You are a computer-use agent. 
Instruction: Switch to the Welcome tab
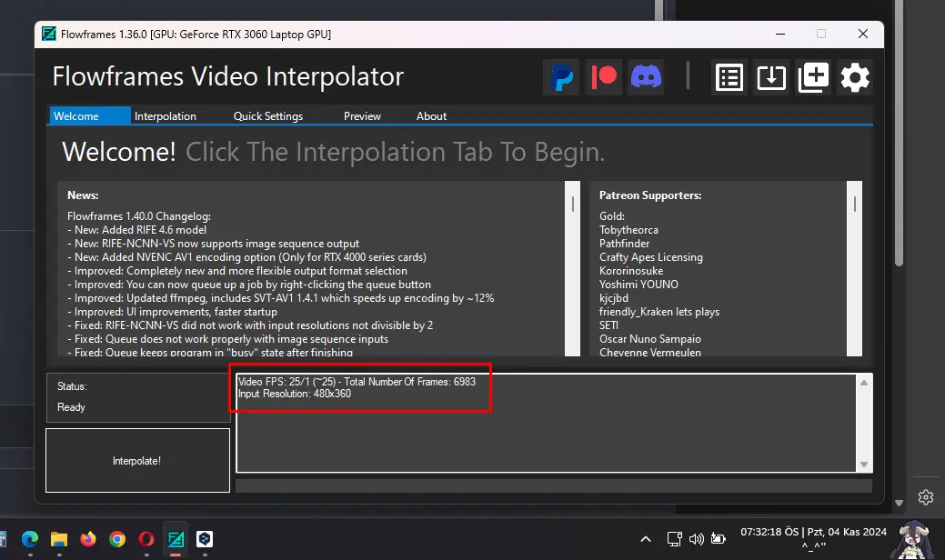tap(89, 115)
